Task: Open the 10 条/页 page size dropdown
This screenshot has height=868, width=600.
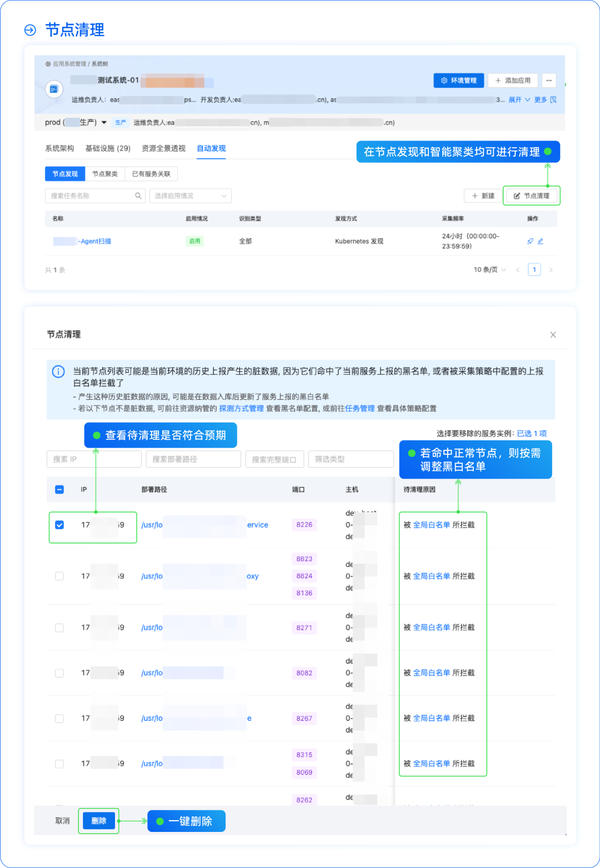Action: pos(489,269)
